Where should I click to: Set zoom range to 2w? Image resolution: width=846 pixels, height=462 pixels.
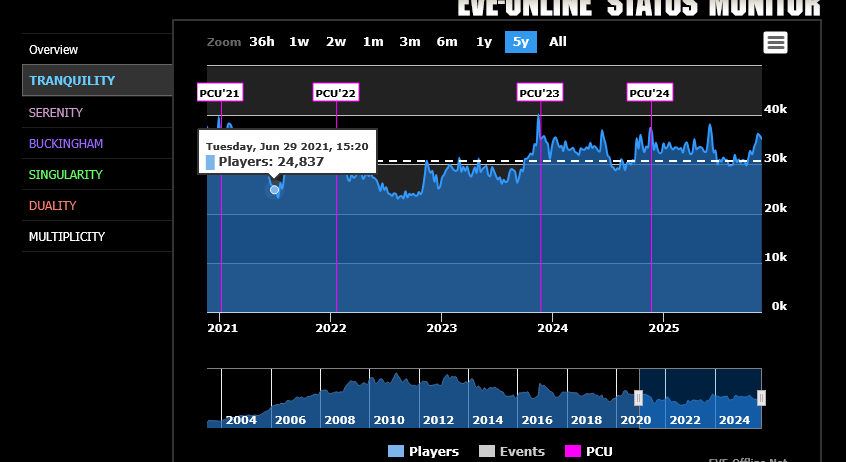point(336,42)
